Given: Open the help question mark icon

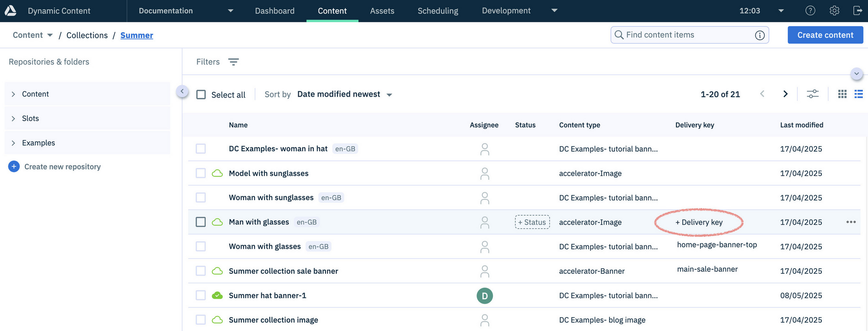Looking at the screenshot, I should click(x=810, y=11).
